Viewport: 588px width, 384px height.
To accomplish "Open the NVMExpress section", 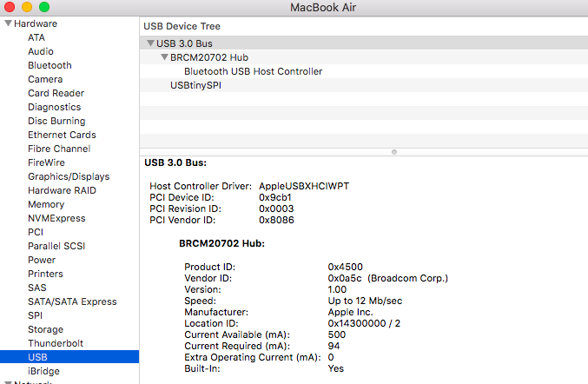I will [56, 218].
